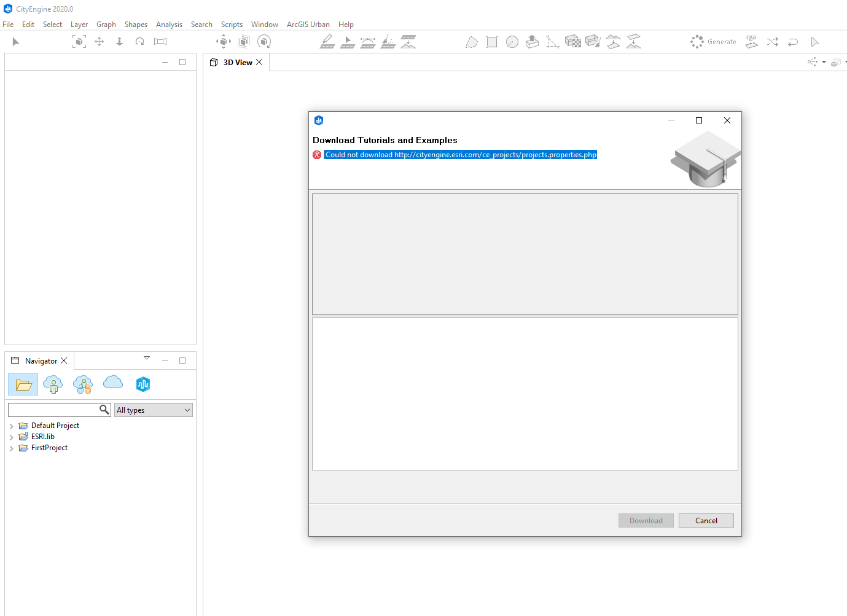Click the curved return arrow toolbar icon
Viewport: 847px width, 616px height.
tap(793, 42)
